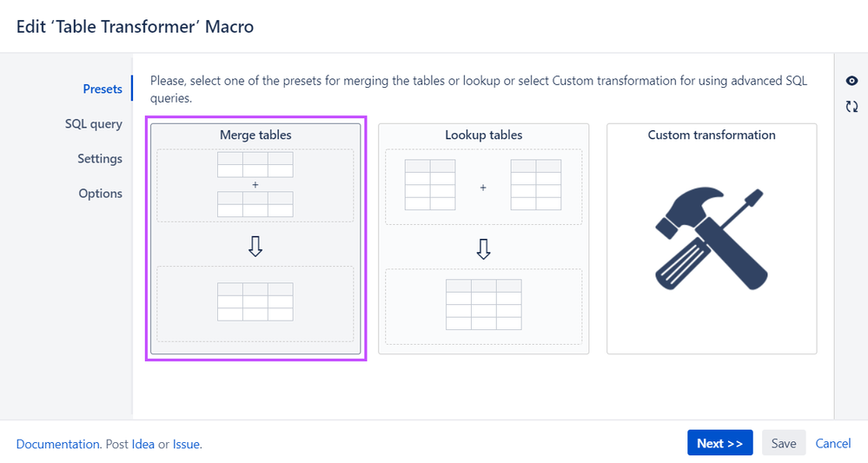Screen dimensions: 868x463
Task: Click the Merge tables down arrow icon
Action: click(255, 246)
